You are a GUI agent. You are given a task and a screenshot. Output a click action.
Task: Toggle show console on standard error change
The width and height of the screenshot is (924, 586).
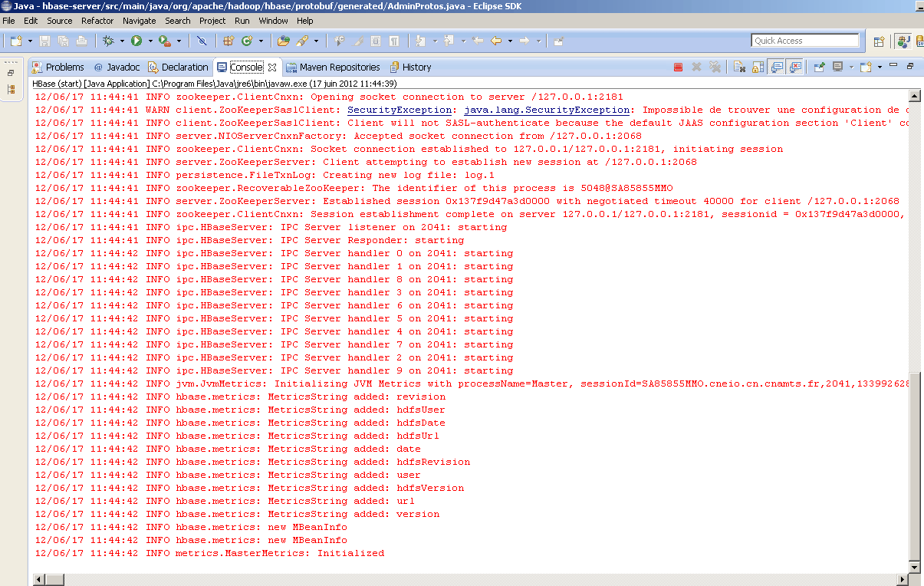pos(795,67)
